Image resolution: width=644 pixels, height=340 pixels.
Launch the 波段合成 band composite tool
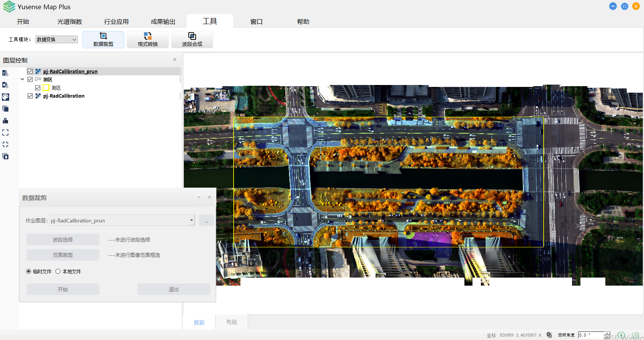click(x=192, y=39)
